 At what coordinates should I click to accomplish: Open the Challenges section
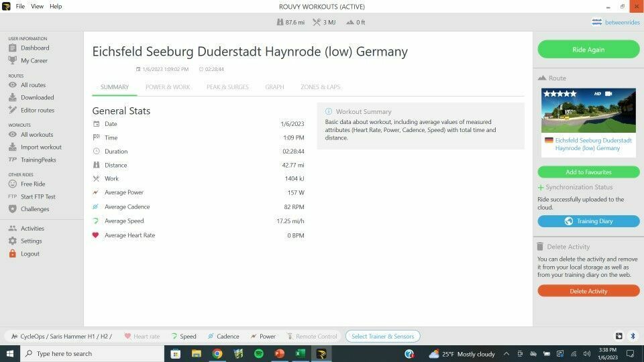(x=34, y=209)
